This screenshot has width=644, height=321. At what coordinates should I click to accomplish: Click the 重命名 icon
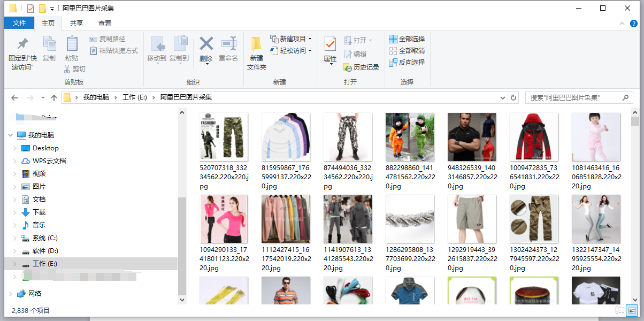pos(228,44)
